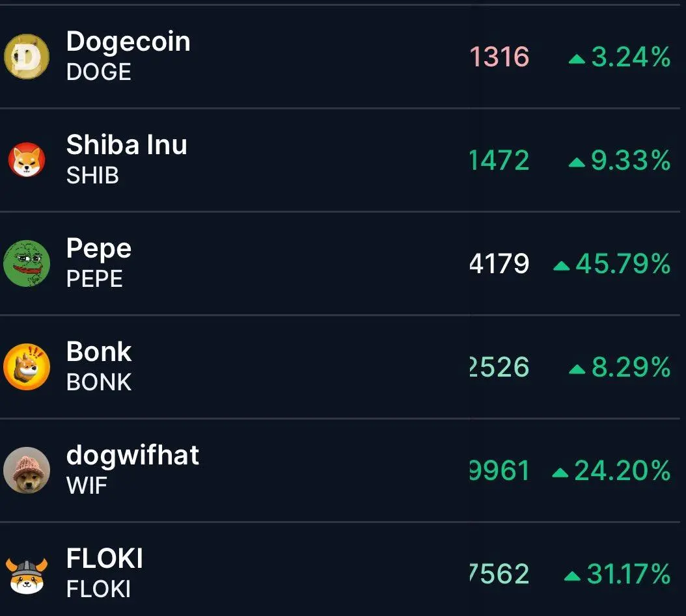This screenshot has height=616, width=686.
Task: Open the Dogecoin coin logo
Action: (27, 57)
